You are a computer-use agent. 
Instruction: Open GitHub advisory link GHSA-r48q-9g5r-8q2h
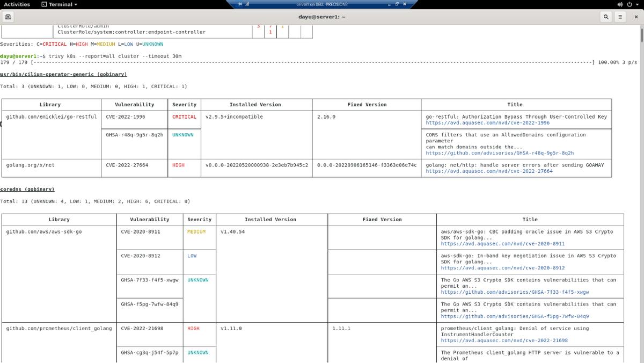pyautogui.click(x=500, y=153)
